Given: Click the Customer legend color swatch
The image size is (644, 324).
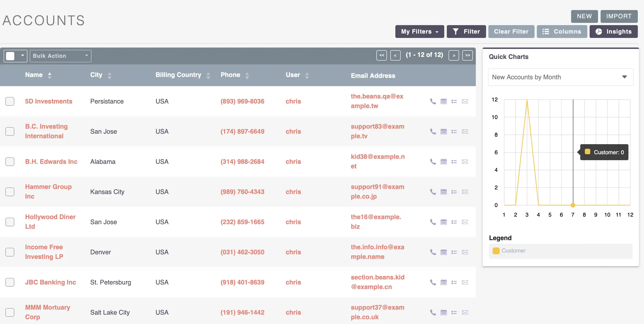Looking at the screenshot, I should (x=496, y=251).
